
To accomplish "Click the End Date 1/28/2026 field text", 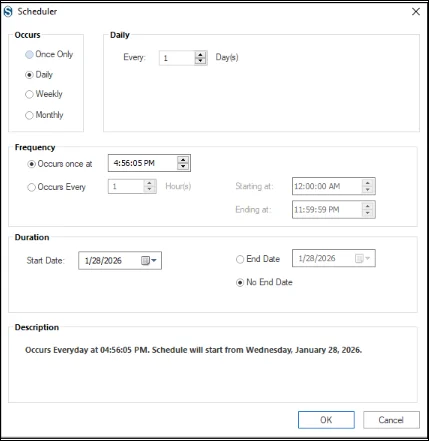I will point(317,258).
